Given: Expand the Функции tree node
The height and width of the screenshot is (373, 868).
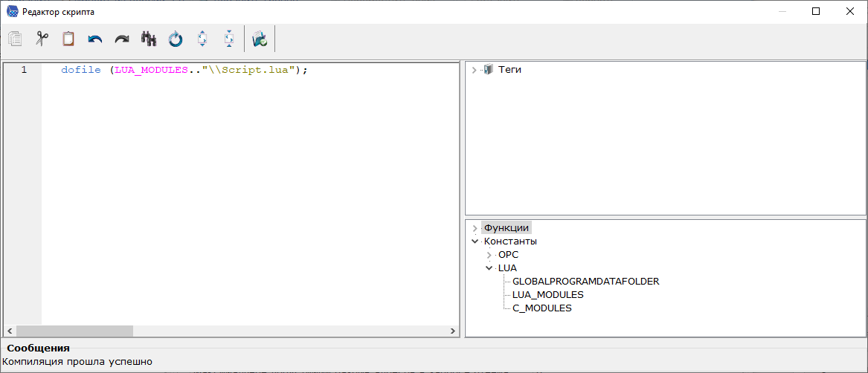Looking at the screenshot, I should pos(475,228).
